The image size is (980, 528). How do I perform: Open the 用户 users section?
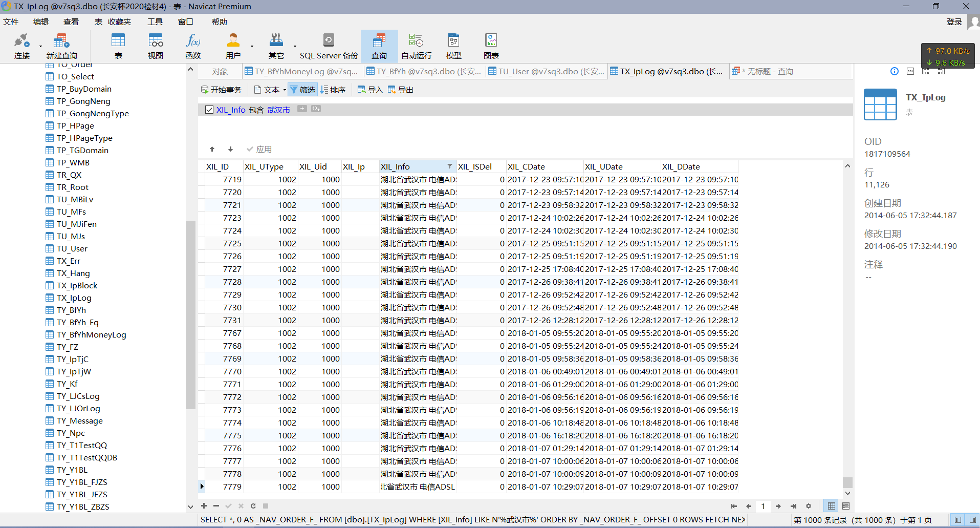point(233,46)
